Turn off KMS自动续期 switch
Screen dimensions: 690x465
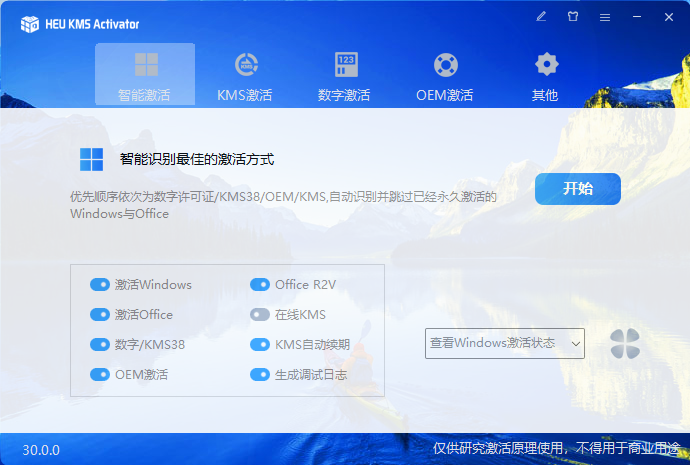point(260,345)
